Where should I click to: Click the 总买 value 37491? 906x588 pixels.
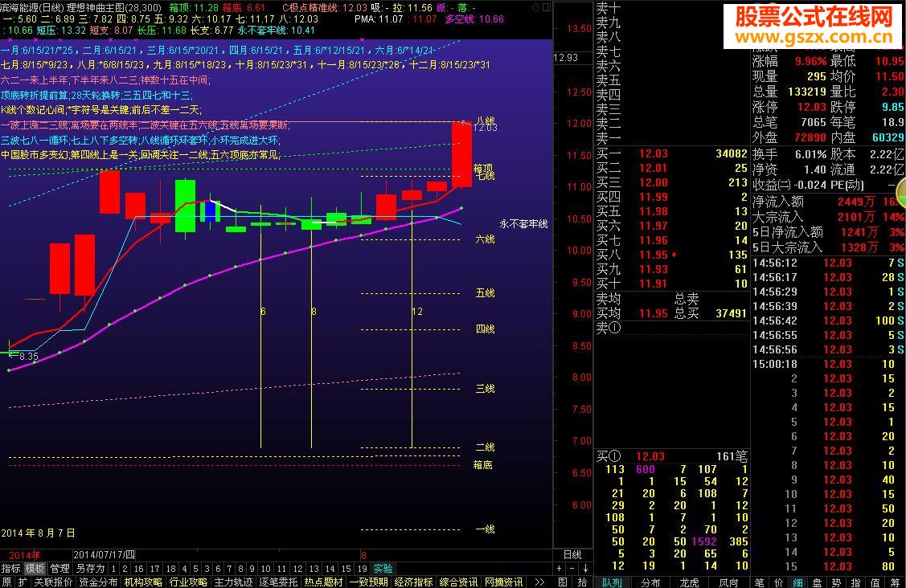[732, 313]
